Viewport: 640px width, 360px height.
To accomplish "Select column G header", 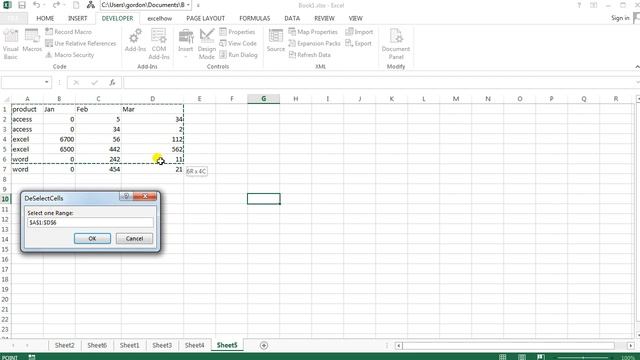I will 264,99.
